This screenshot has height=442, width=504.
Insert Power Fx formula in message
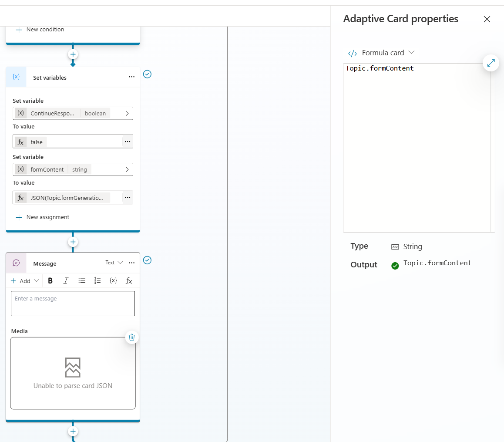tap(129, 281)
